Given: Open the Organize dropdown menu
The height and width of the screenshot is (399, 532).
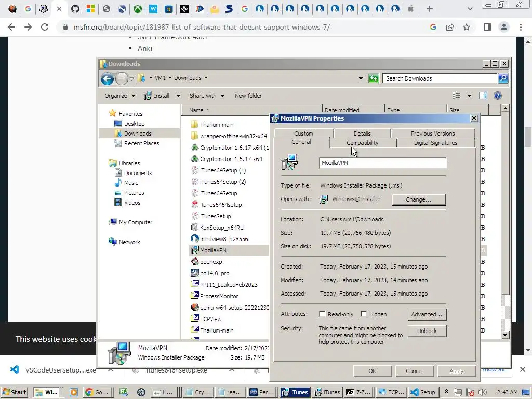Looking at the screenshot, I should point(120,96).
